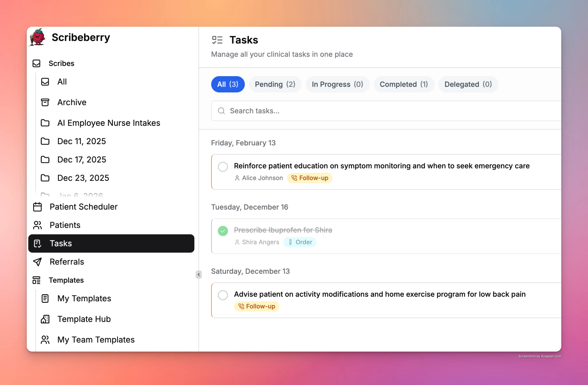
Task: Click the Referrals send icon
Action: tap(38, 262)
